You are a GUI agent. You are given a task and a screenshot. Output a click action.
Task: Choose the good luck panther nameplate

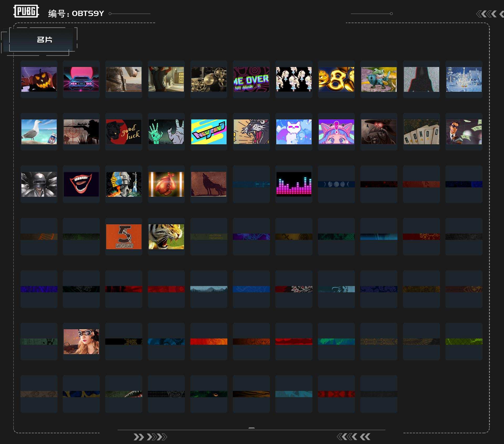pos(124,132)
